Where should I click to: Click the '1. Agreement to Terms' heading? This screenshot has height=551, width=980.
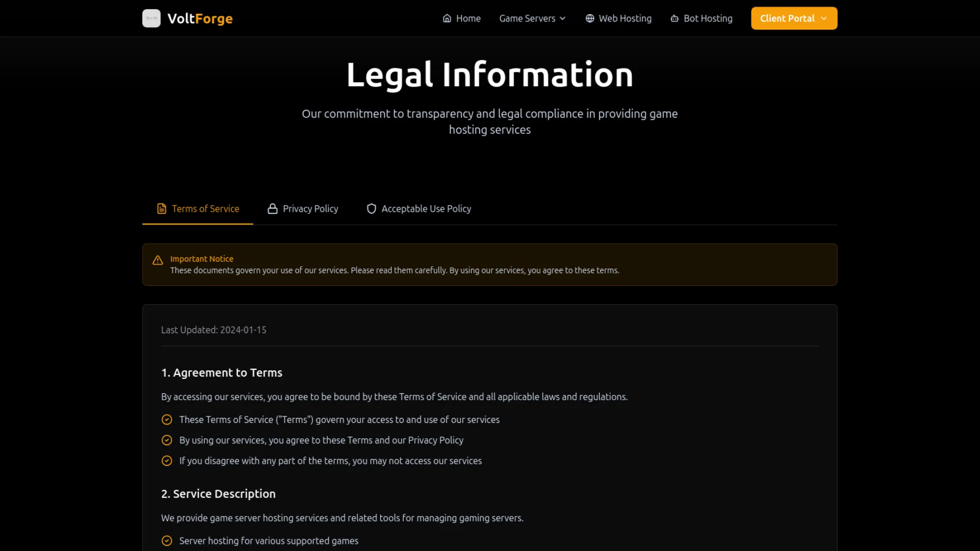(222, 373)
